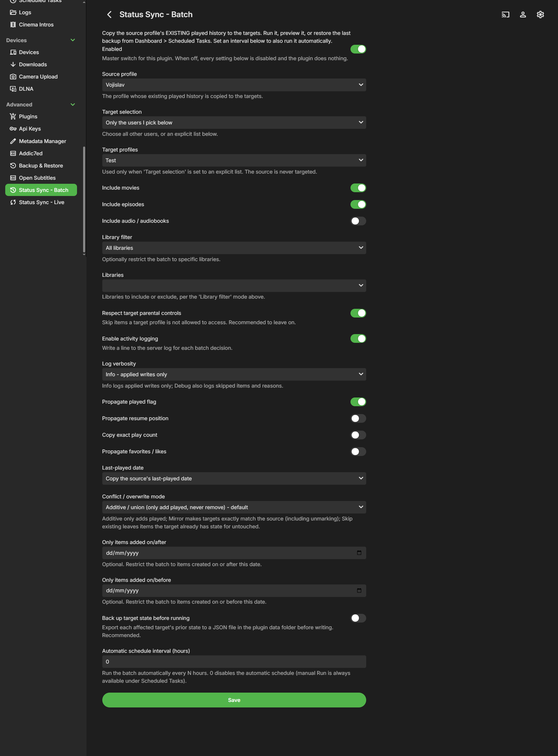Click the Status Sync - Live icon
Viewport: 558px width, 756px height.
pos(13,202)
